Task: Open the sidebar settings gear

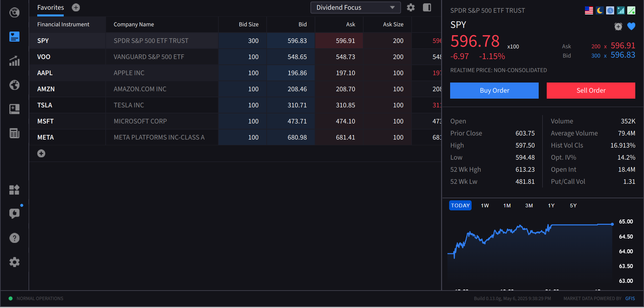Action: click(14, 262)
